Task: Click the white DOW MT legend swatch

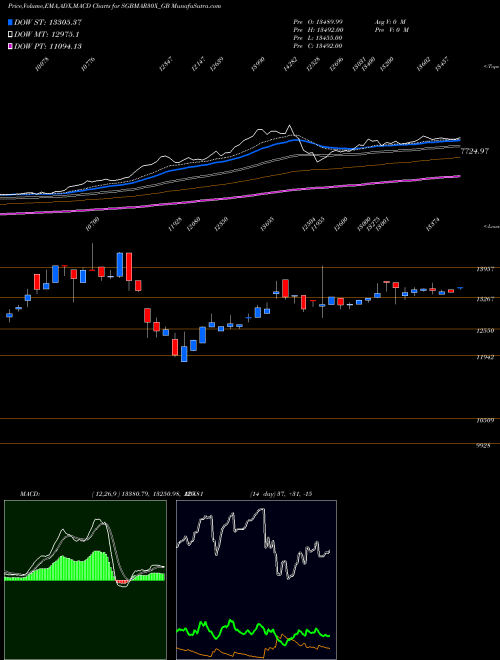Action: tap(10, 35)
